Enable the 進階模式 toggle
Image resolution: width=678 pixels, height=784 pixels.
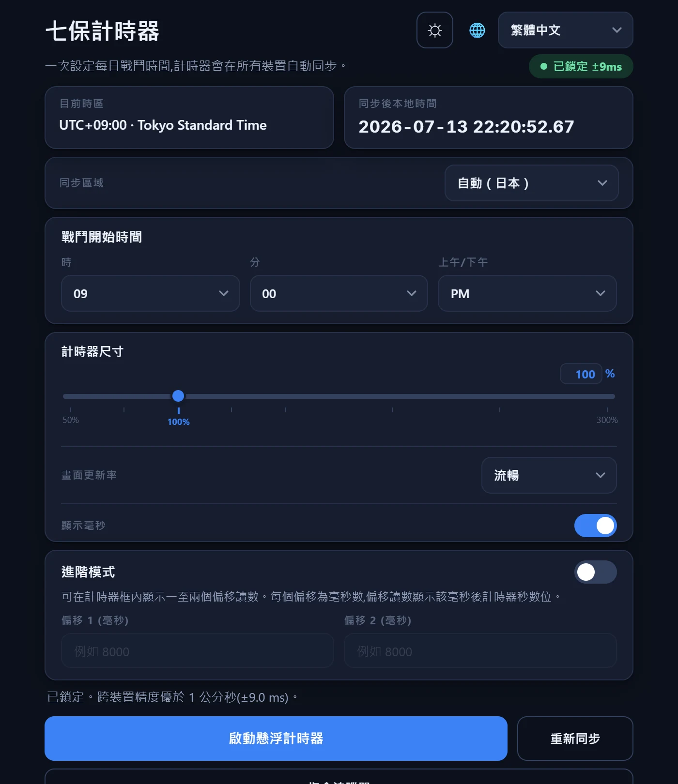point(595,572)
